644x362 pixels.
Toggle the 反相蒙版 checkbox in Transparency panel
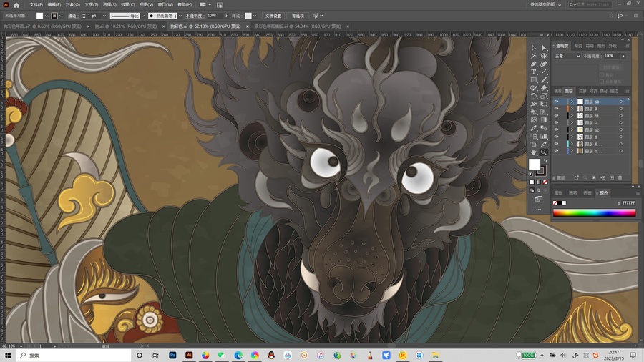point(602,82)
